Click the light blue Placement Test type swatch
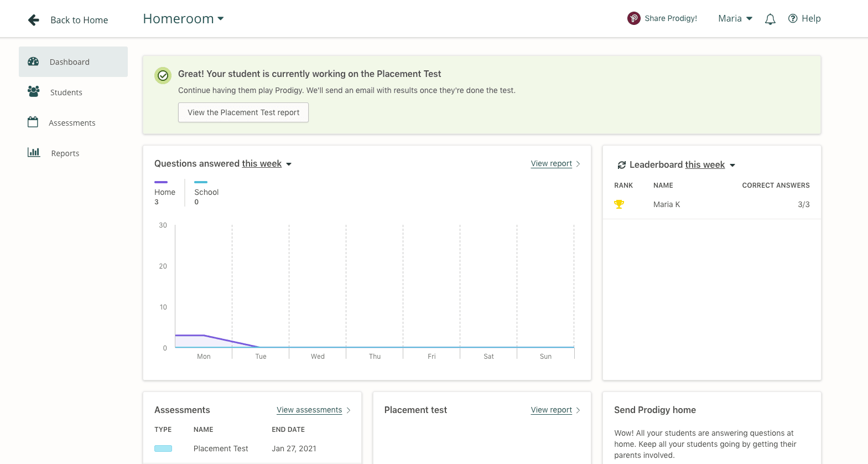The width and height of the screenshot is (868, 464). coord(163,448)
